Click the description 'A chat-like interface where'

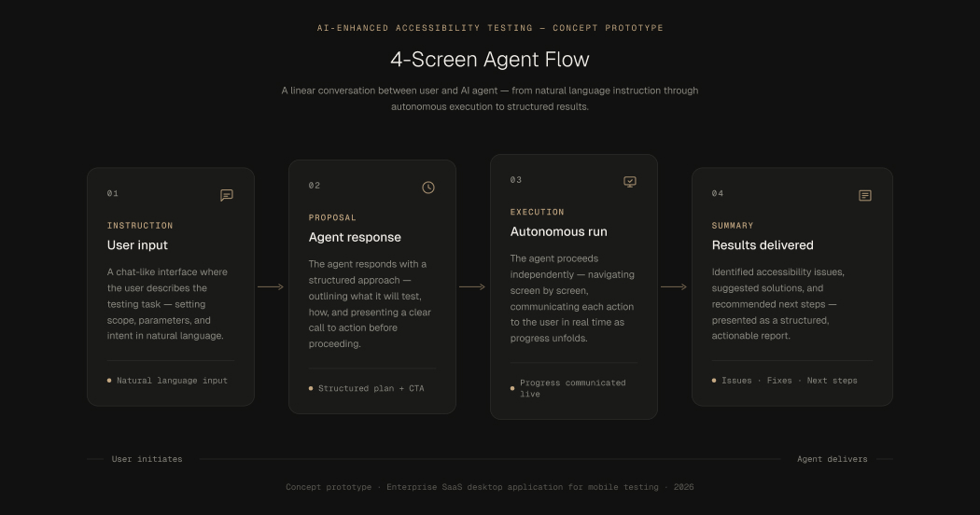(x=167, y=304)
